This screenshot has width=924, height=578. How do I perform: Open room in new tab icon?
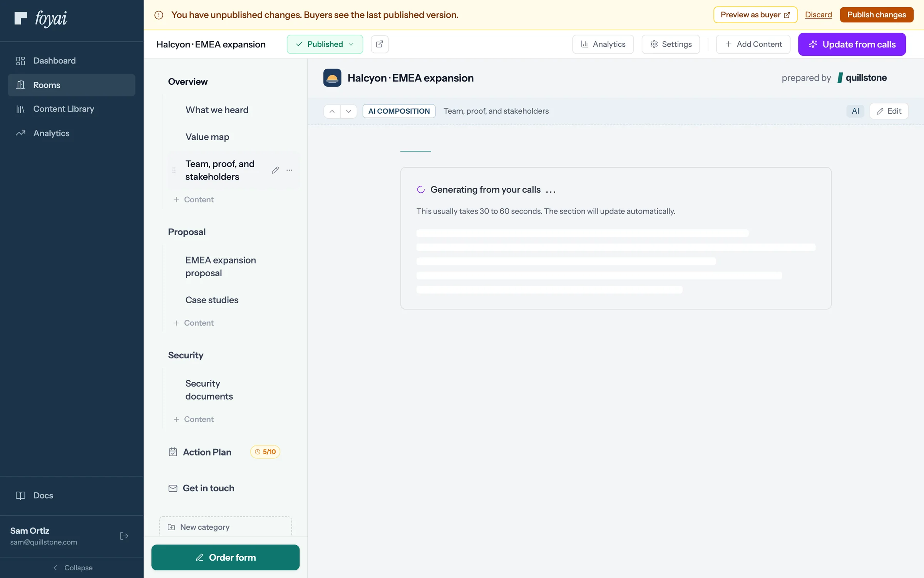(x=379, y=44)
